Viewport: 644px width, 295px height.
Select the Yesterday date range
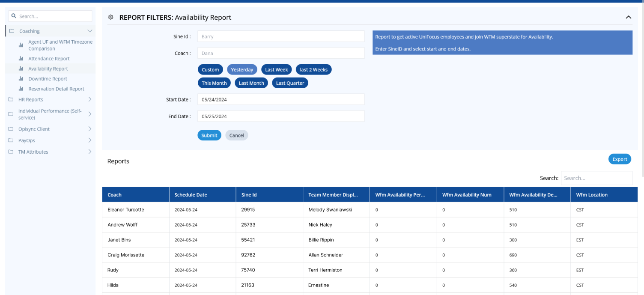(242, 70)
